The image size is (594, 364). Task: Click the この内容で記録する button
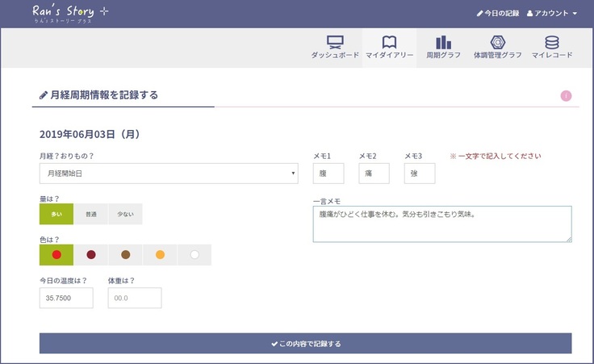coord(305,344)
